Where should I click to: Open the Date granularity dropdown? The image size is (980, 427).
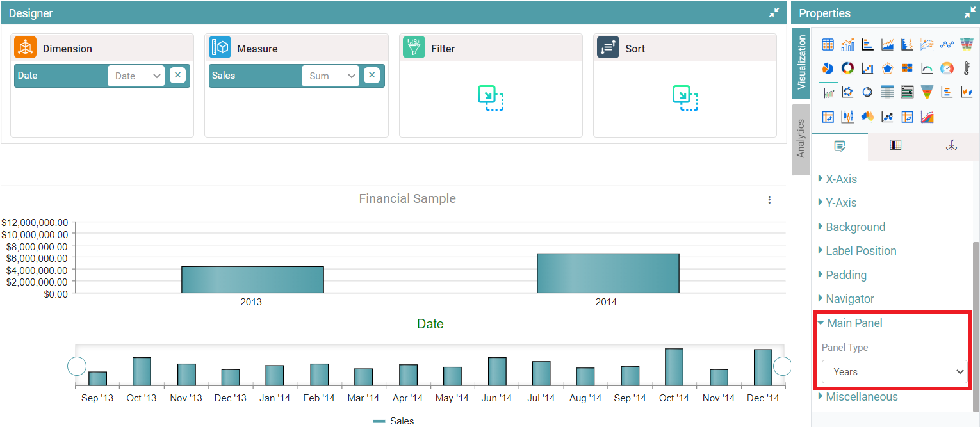click(x=136, y=76)
